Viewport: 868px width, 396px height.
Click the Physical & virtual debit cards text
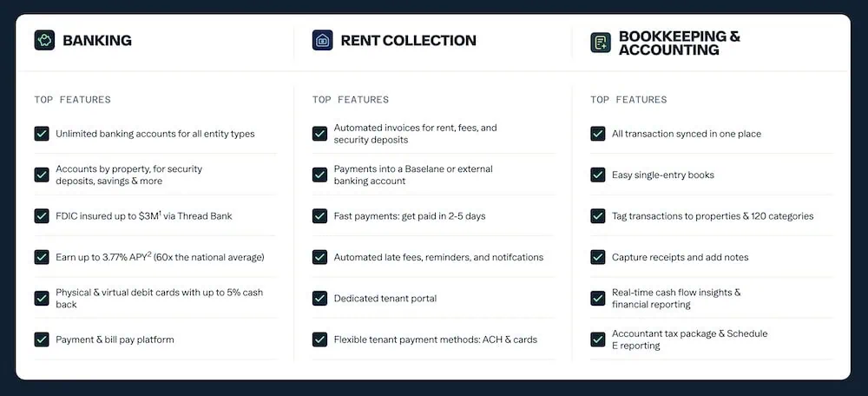pos(159,299)
